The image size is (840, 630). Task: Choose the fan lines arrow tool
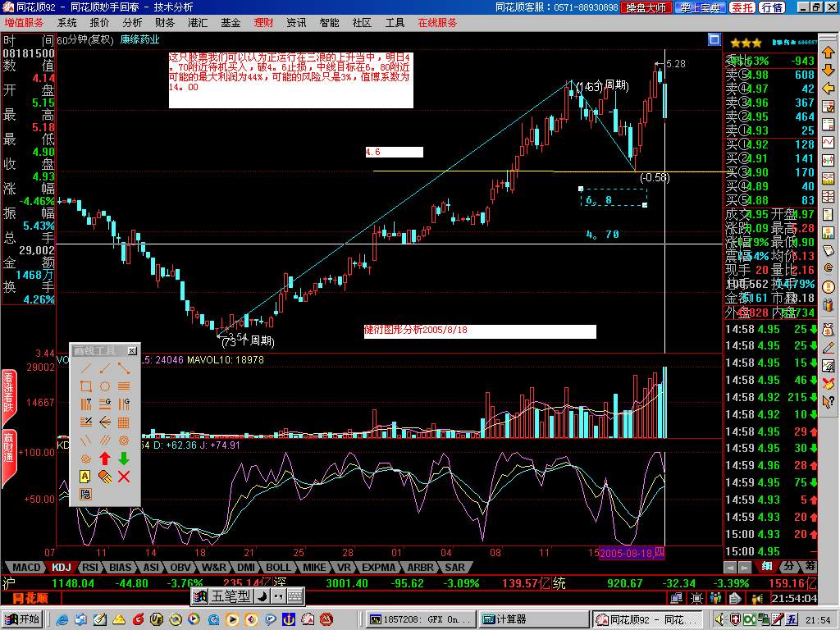(x=104, y=422)
